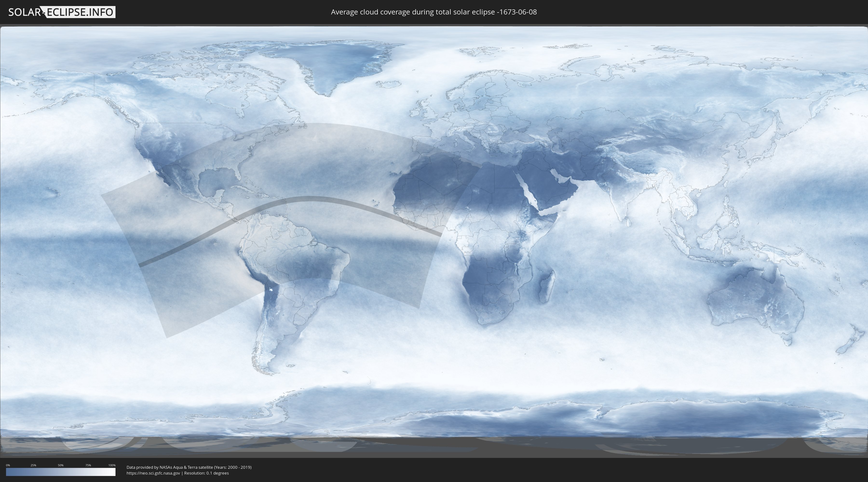Click the 75% legend label
This screenshot has height=482, width=868.
pyautogui.click(x=88, y=465)
